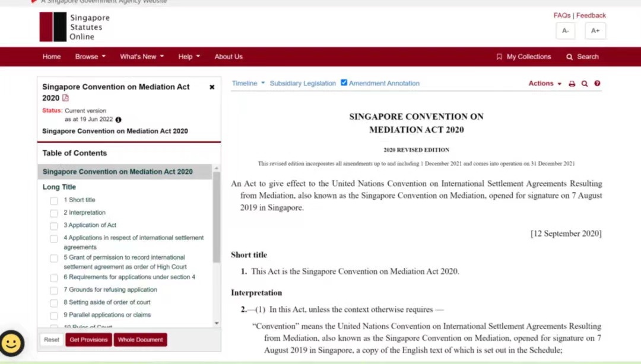641x364 pixels.
Task: Increase font size with A+ button
Action: click(x=595, y=31)
